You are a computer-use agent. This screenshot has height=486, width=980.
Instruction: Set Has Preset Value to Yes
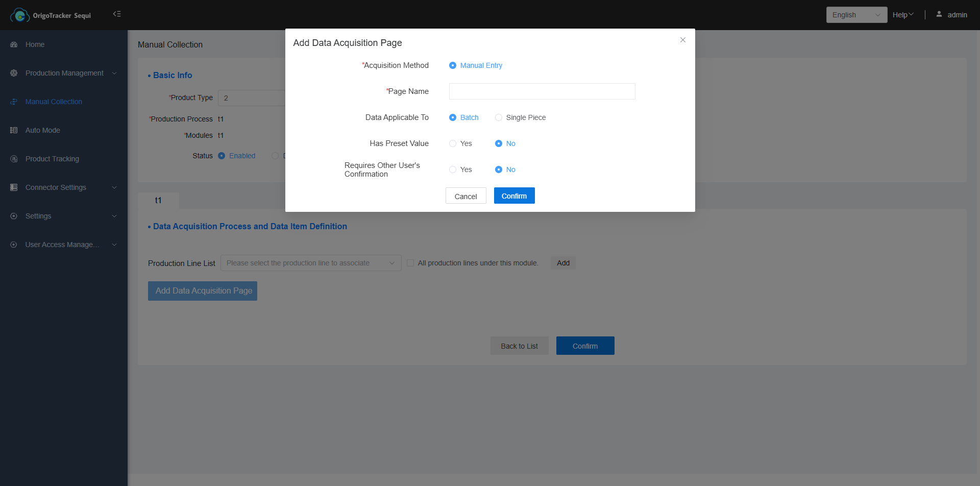coord(453,143)
